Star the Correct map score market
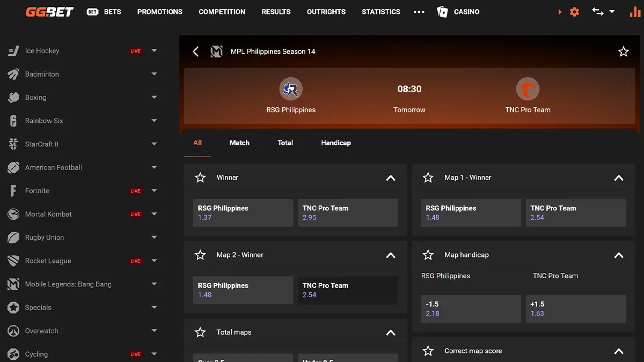Viewport: 644px width, 362px height. coord(428,351)
